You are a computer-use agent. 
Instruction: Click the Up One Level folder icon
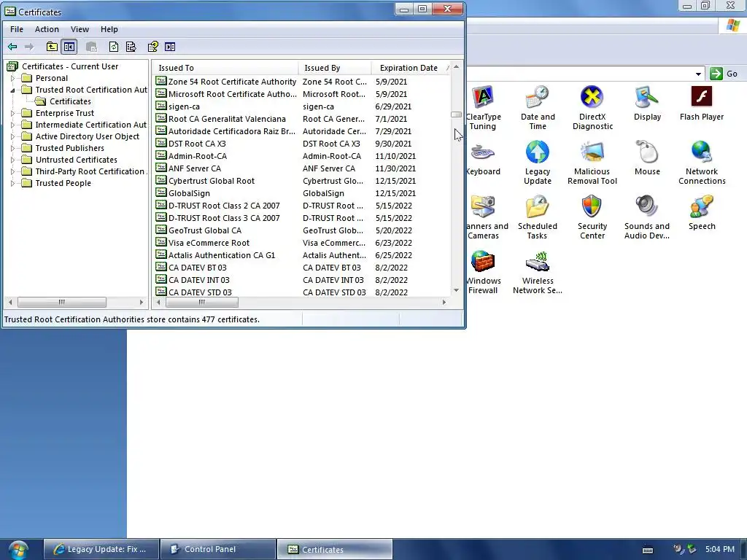pos(52,47)
